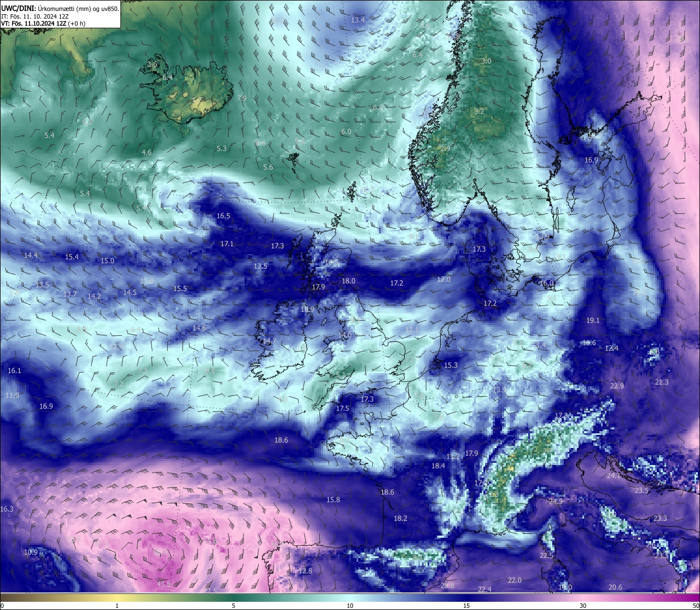Pick the green color band above the 5 label
The height and width of the screenshot is (610, 700).
pyautogui.click(x=234, y=597)
